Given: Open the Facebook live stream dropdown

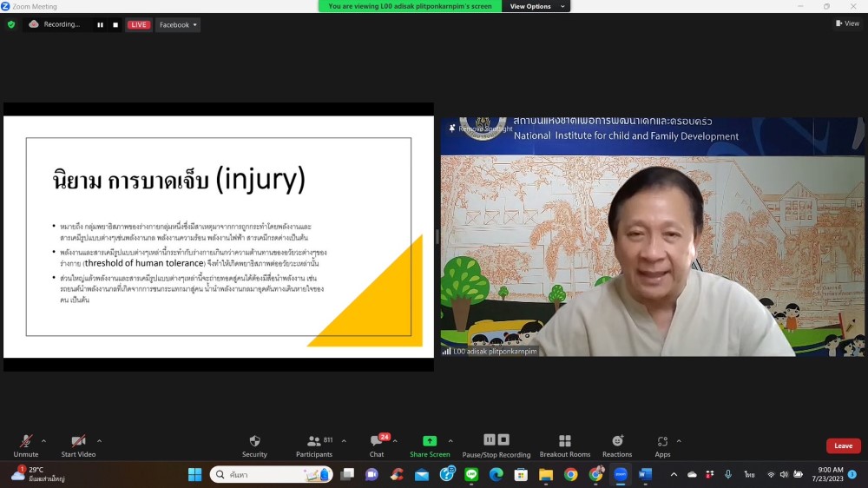Looking at the screenshot, I should point(178,25).
